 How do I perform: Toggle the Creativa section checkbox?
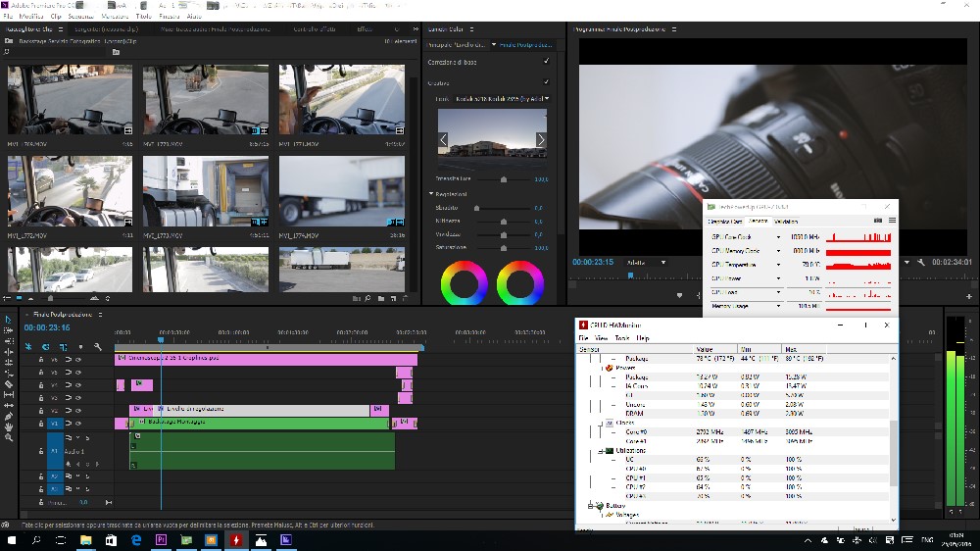pos(546,82)
